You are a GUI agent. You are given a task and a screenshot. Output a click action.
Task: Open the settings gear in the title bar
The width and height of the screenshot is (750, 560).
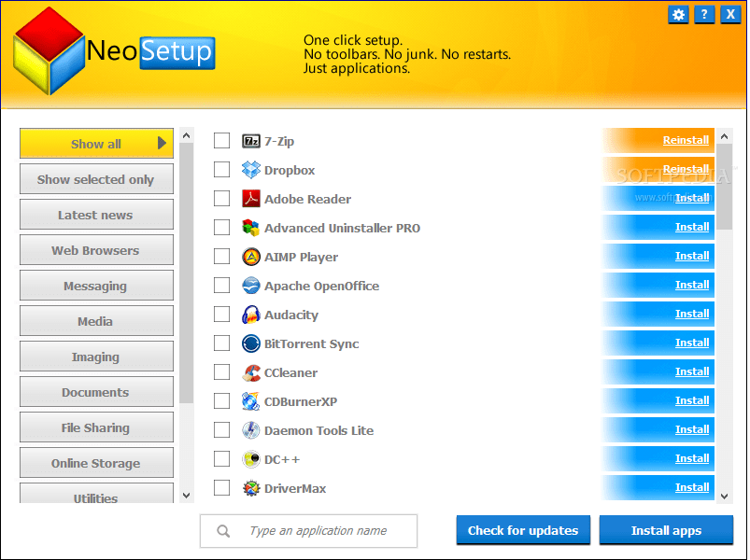(x=678, y=14)
